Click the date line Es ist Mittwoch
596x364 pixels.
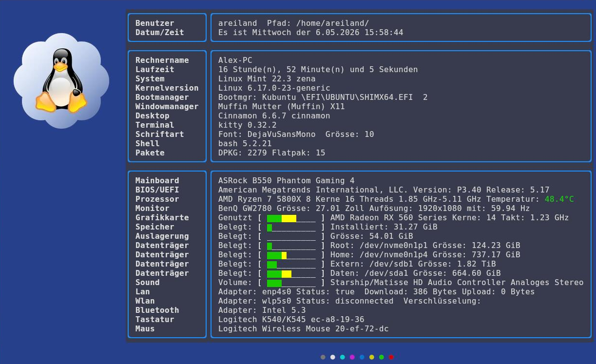[311, 33]
